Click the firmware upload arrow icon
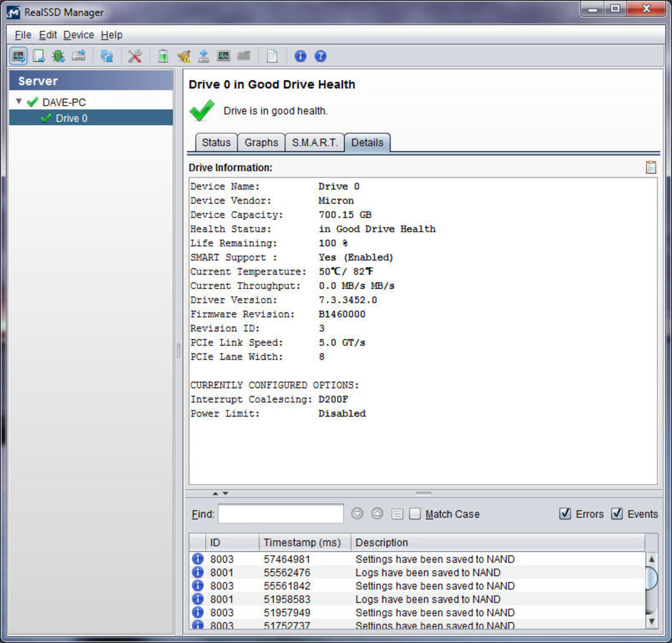The height and width of the screenshot is (643, 672). (203, 56)
